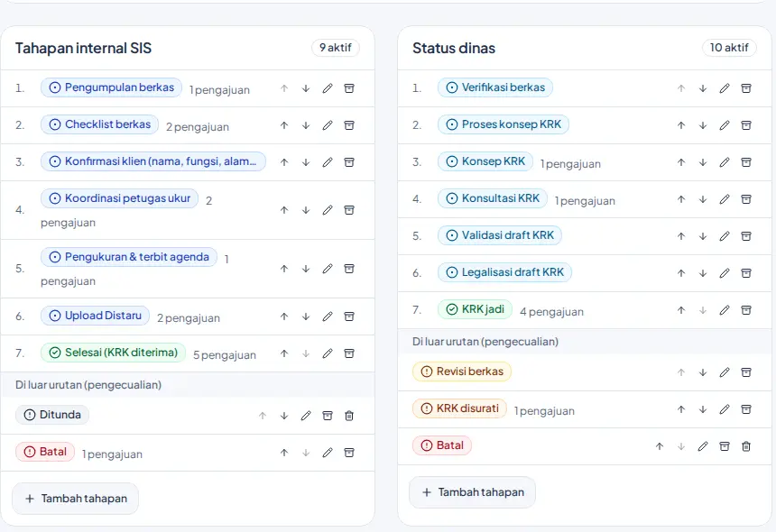Edit the Pengumpulan berkas stage
776x532 pixels.
point(328,88)
